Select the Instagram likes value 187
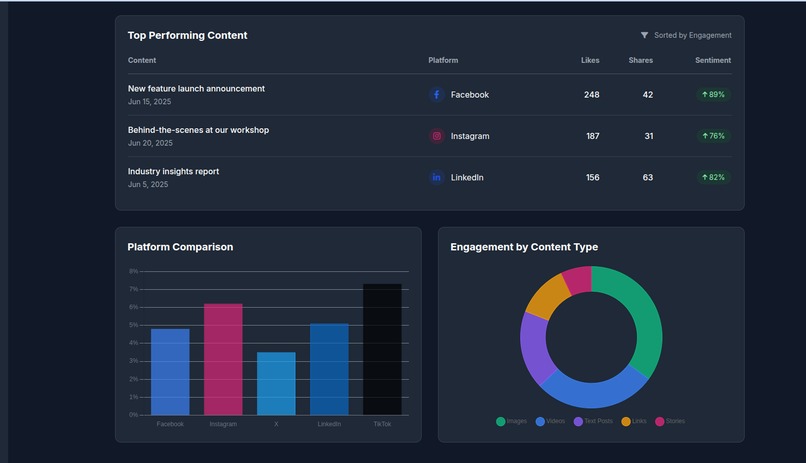This screenshot has width=806, height=463. click(x=593, y=136)
